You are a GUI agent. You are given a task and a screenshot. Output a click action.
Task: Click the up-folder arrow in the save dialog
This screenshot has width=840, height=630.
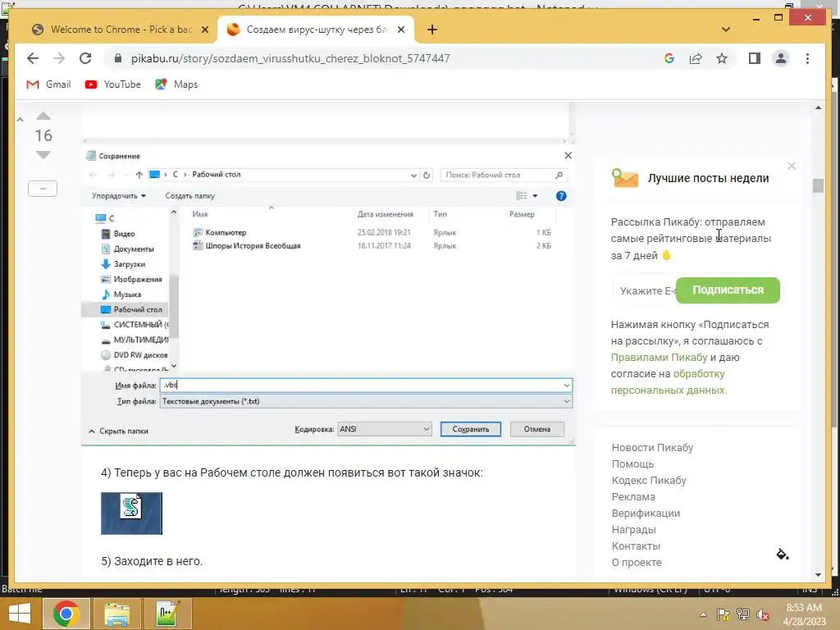coord(139,175)
